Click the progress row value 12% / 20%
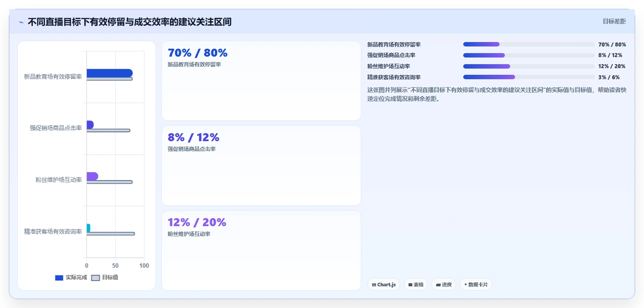Image resolution: width=644 pixels, height=308 pixels. (x=612, y=66)
